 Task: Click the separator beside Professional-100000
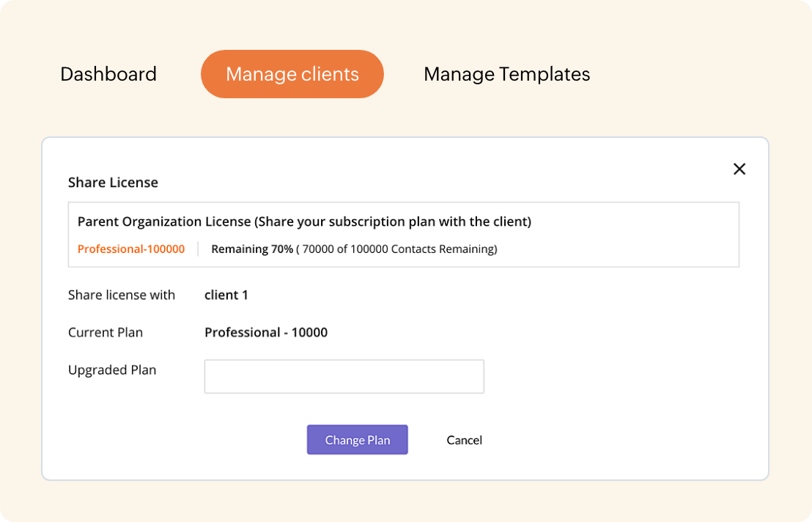coord(198,249)
